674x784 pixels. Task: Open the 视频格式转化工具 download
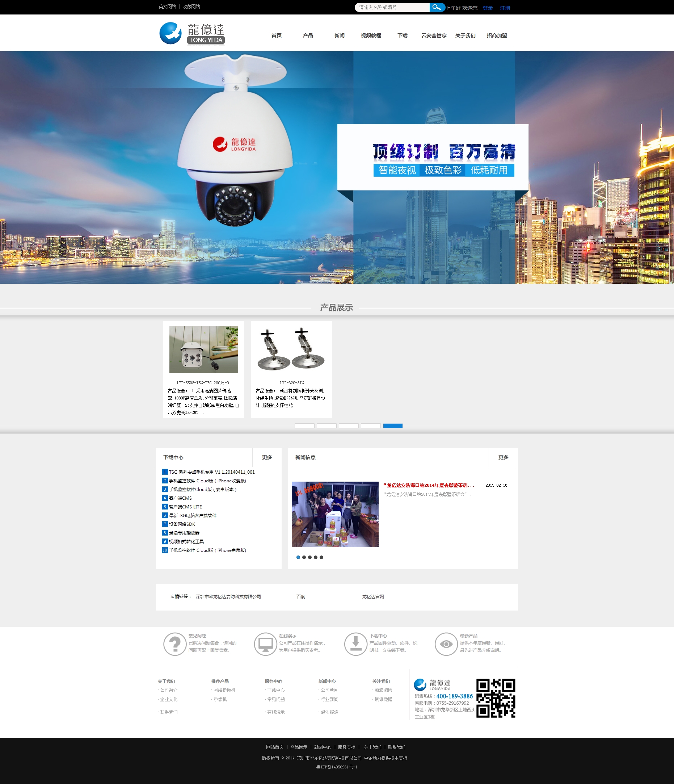[186, 541]
